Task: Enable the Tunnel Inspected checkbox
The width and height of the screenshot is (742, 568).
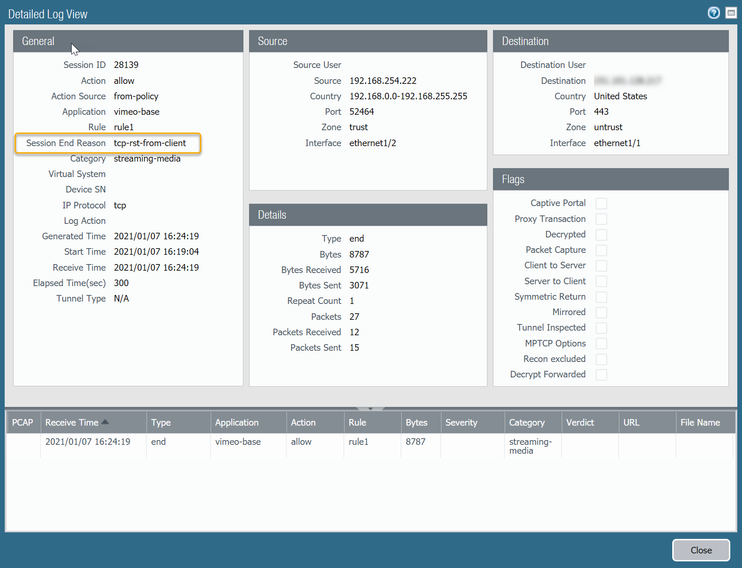Action: tap(601, 328)
